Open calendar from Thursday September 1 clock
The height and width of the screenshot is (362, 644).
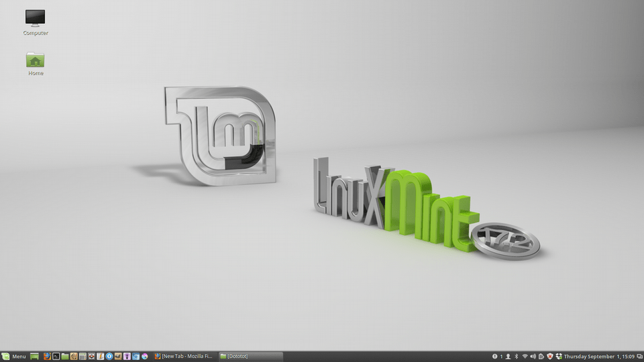(x=599, y=356)
